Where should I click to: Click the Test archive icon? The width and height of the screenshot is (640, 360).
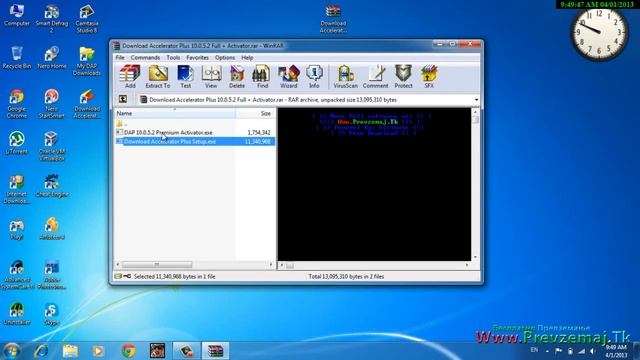pyautogui.click(x=185, y=77)
